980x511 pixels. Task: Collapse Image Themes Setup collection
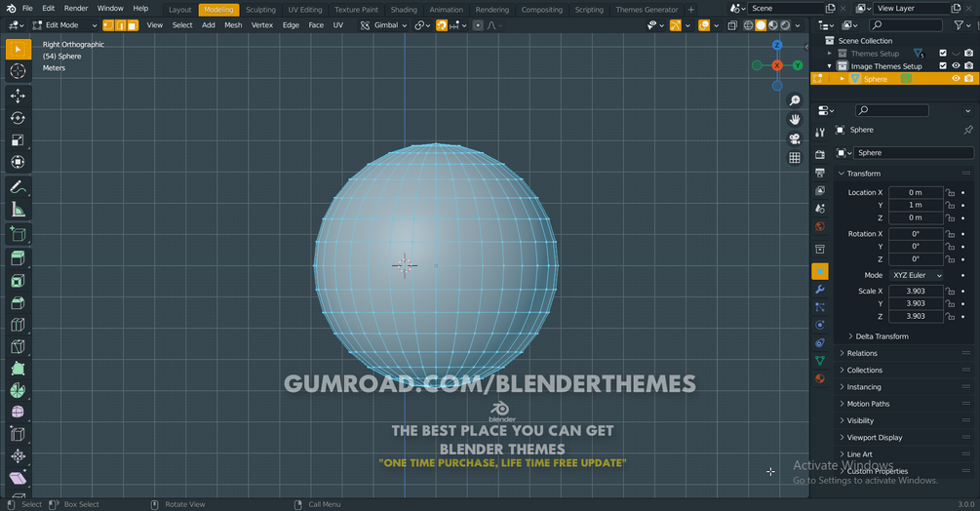(830, 66)
